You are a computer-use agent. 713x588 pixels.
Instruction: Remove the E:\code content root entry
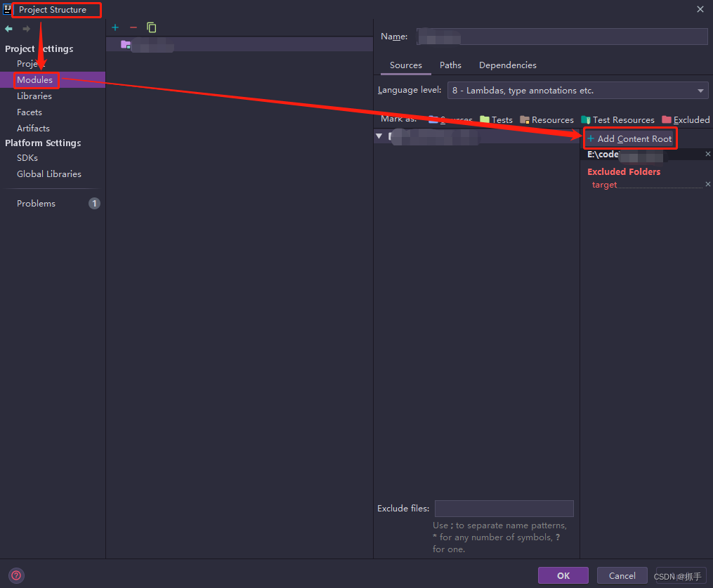[707, 154]
